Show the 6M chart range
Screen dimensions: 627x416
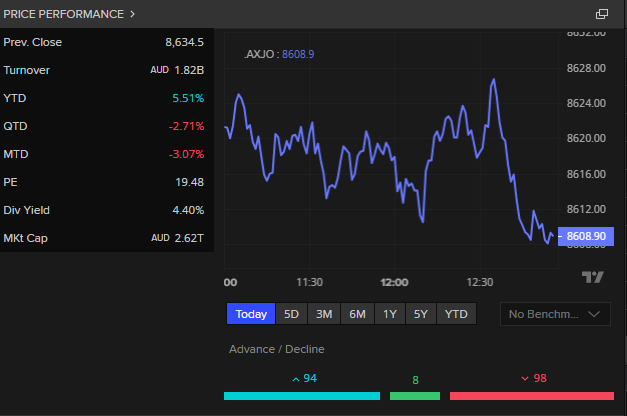click(x=357, y=314)
